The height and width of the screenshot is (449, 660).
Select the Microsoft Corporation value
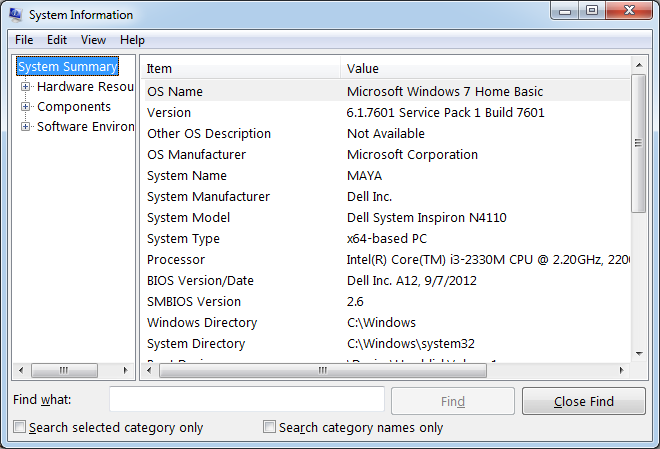click(412, 155)
